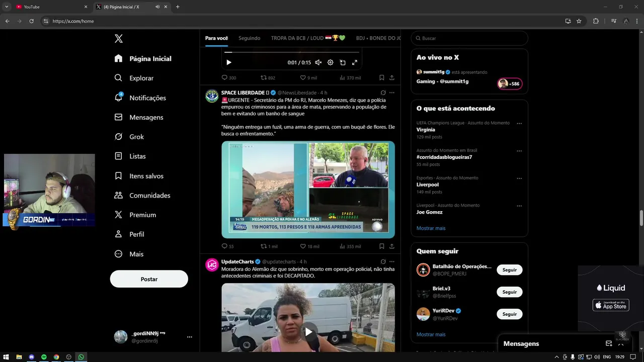644x362 pixels.
Task: Open the BDJ • BONDE DO JO tab
Action: (378, 38)
